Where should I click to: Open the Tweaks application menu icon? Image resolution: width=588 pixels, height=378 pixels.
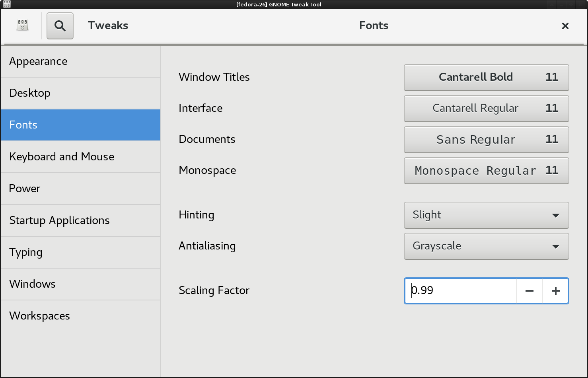pyautogui.click(x=23, y=25)
